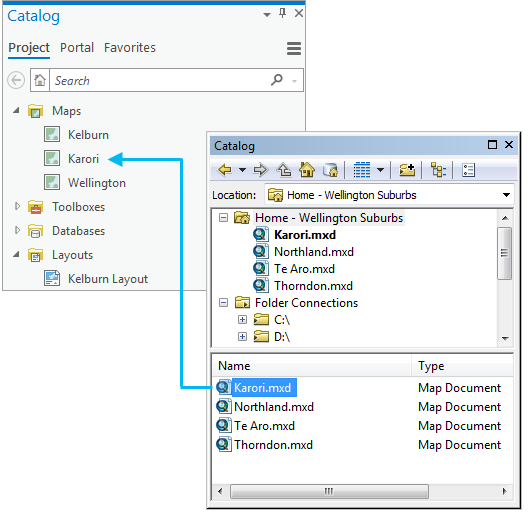
Task: Click the Karori.mxd icon in contents list
Action: tap(224, 387)
